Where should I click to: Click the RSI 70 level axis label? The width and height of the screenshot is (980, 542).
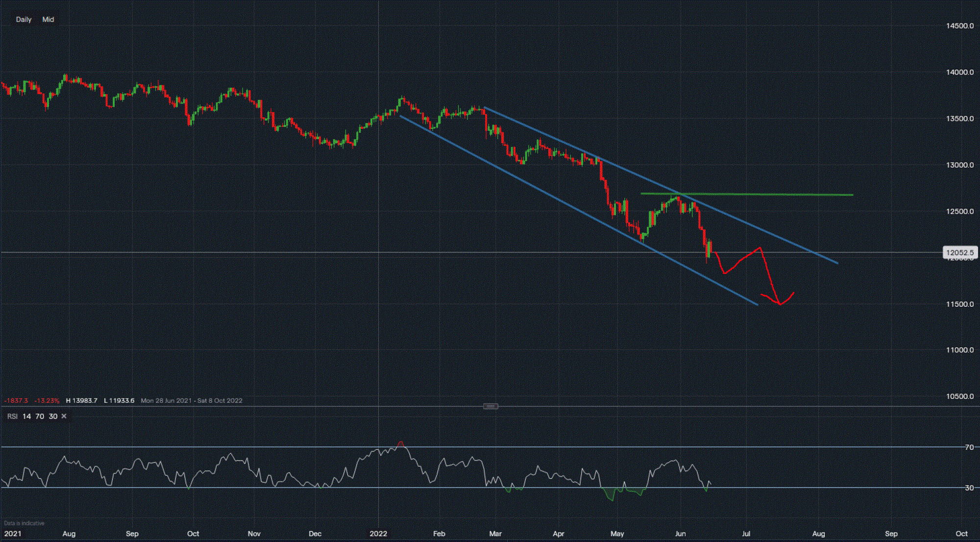coord(969,447)
